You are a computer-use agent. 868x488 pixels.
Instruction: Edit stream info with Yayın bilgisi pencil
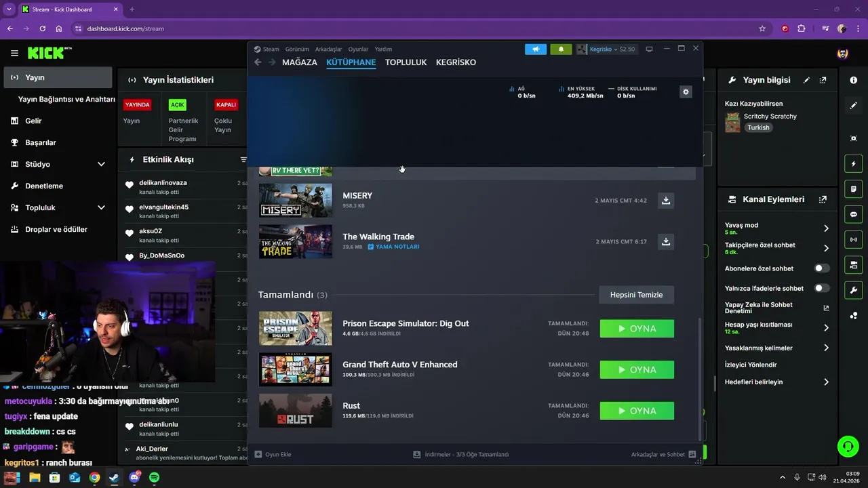click(806, 80)
